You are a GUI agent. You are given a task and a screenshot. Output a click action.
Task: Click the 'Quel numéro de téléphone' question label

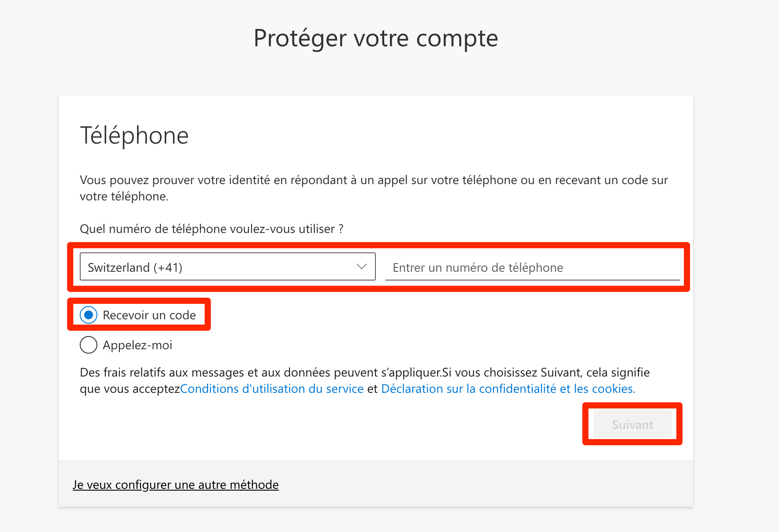[211, 229]
